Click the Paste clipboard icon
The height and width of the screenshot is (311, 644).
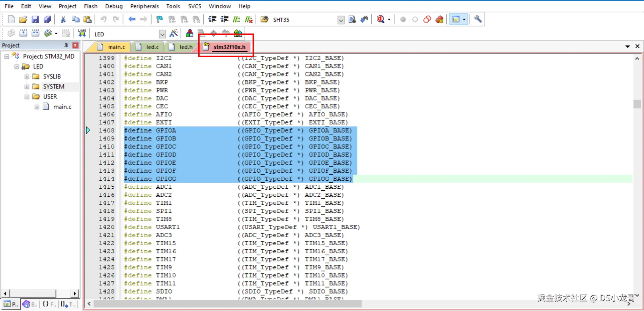88,19
